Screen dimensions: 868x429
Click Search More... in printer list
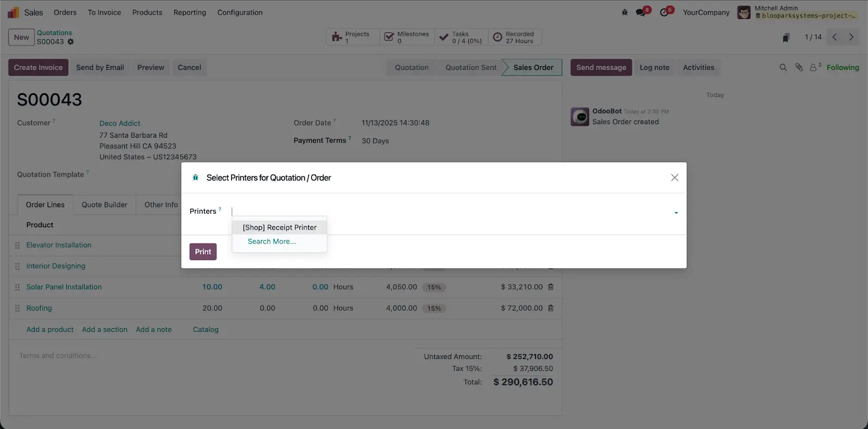tap(272, 241)
